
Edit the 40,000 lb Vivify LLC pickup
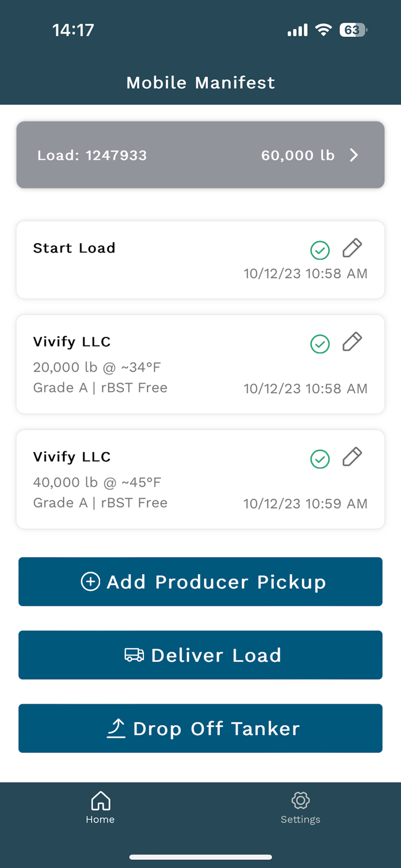click(x=352, y=456)
